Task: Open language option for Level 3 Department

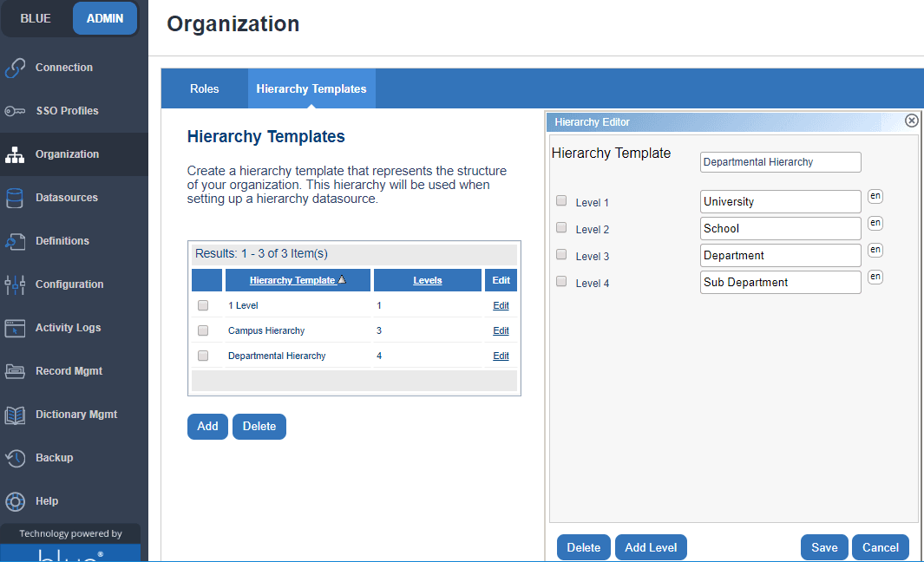Action: click(875, 251)
